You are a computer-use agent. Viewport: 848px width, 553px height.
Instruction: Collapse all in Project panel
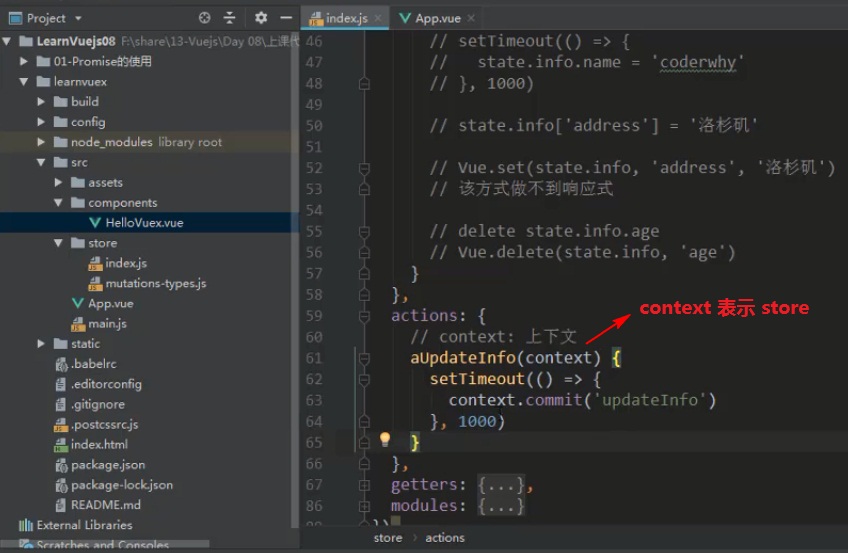pos(229,18)
